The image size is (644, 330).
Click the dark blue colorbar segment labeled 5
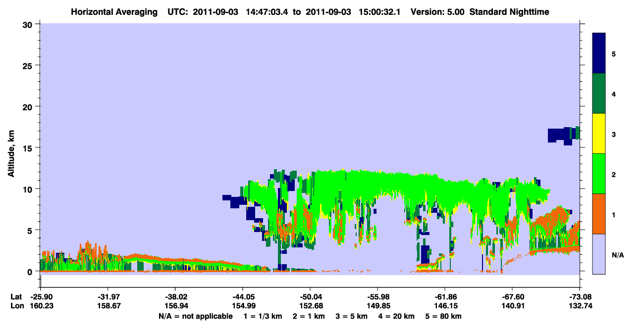point(599,53)
